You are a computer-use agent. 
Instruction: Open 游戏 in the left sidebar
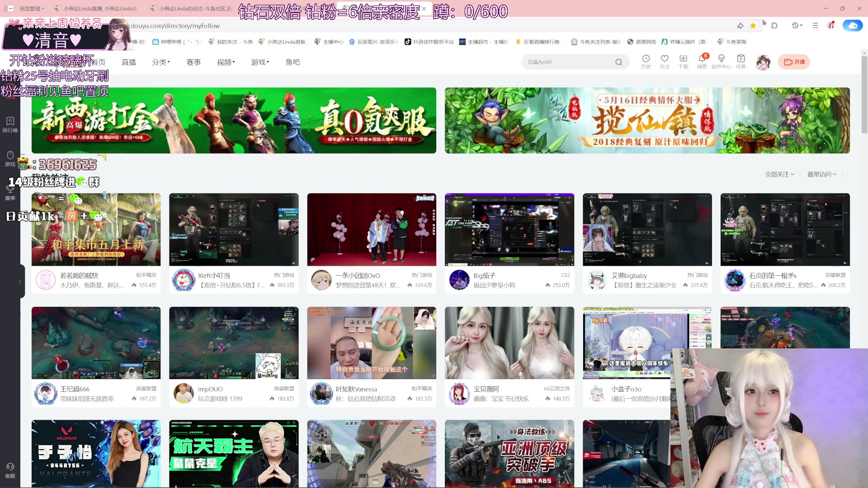pyautogui.click(x=10, y=159)
